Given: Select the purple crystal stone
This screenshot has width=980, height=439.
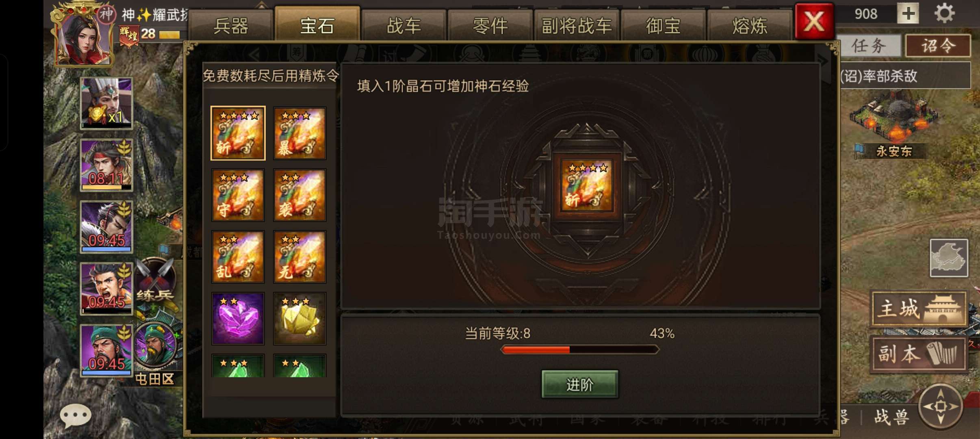Looking at the screenshot, I should 238,319.
